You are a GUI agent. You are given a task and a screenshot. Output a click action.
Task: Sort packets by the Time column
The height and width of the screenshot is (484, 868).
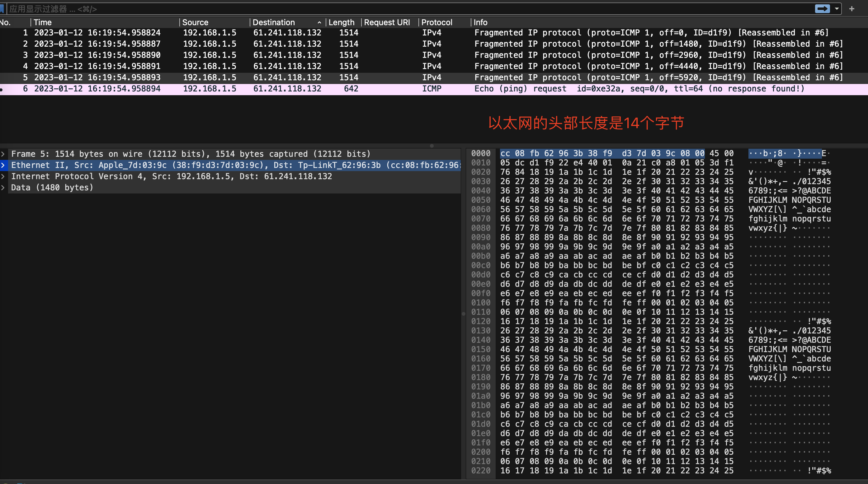pos(105,22)
